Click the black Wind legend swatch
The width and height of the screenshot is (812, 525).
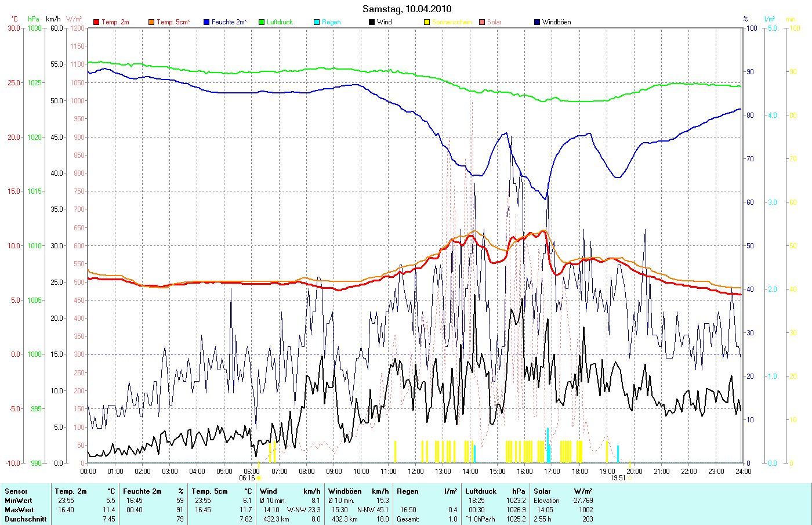(372, 22)
